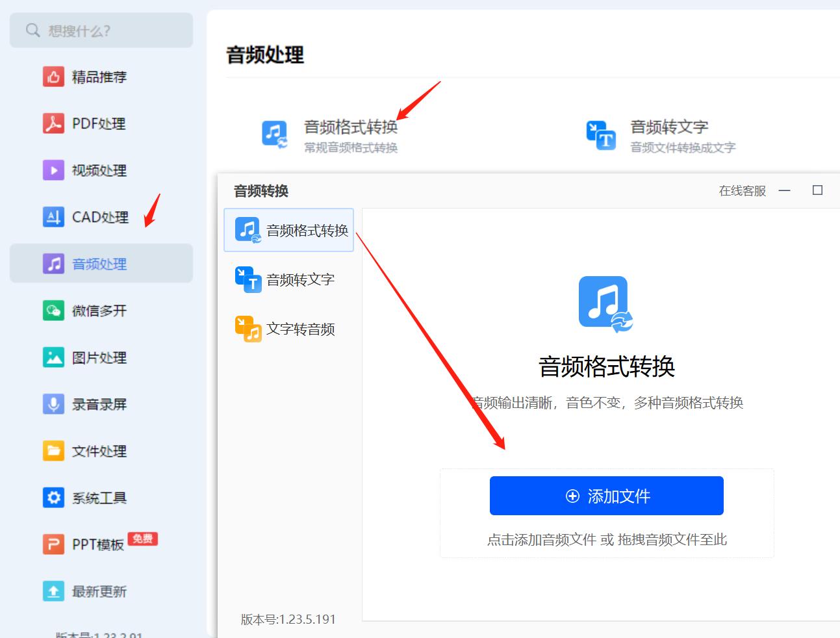Switch to the 音频转文字 tab

(x=289, y=279)
